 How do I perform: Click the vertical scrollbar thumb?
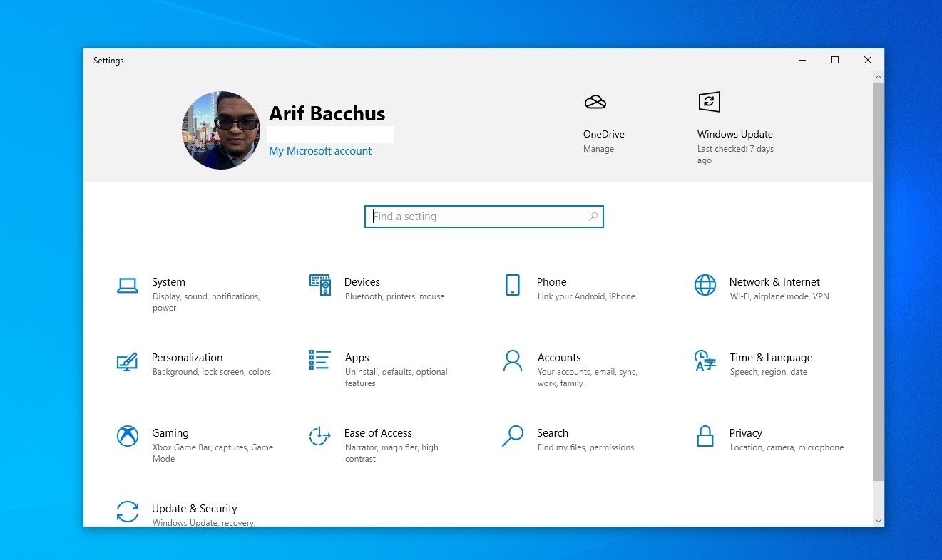coord(879,281)
